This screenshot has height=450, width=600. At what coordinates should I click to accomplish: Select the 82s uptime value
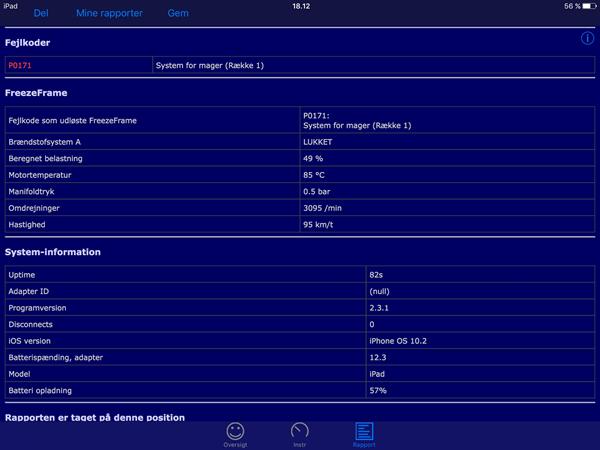click(376, 275)
